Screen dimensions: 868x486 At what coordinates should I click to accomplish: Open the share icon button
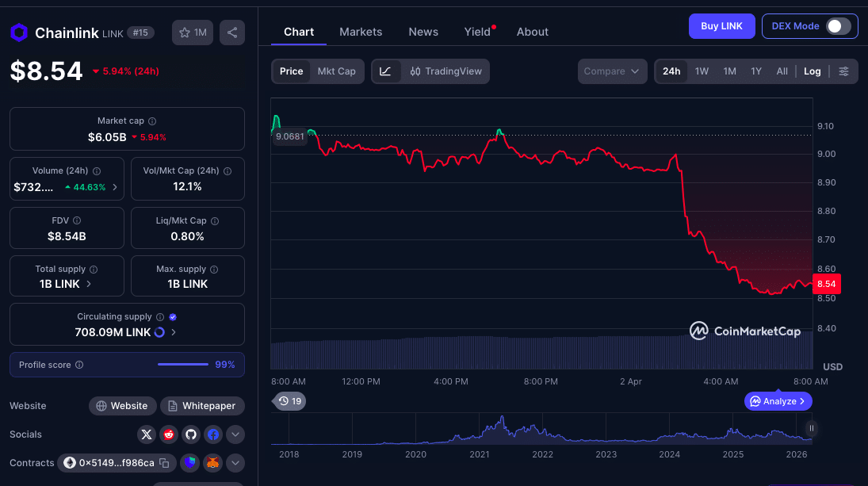[x=232, y=33]
